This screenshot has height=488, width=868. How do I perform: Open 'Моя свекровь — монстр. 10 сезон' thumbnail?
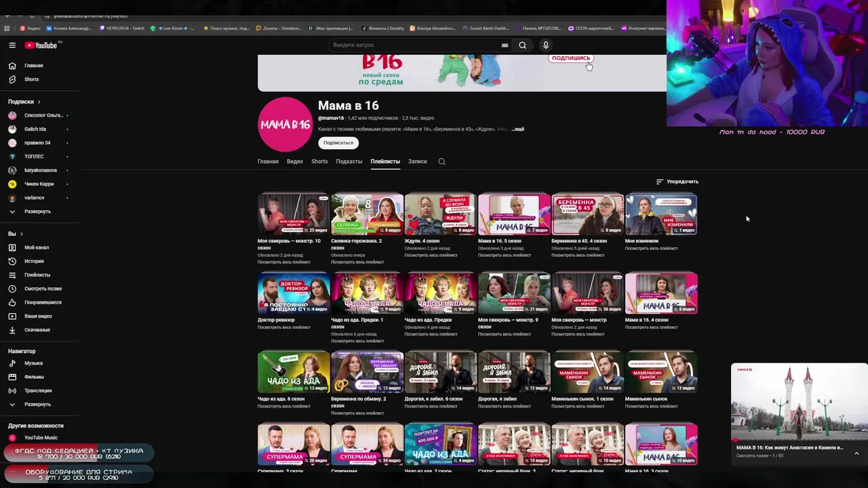tap(294, 215)
